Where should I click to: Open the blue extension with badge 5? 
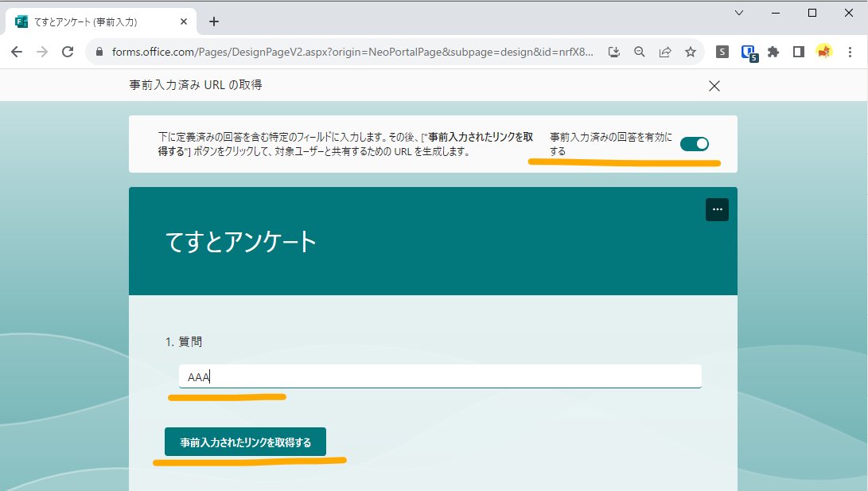[x=749, y=53]
